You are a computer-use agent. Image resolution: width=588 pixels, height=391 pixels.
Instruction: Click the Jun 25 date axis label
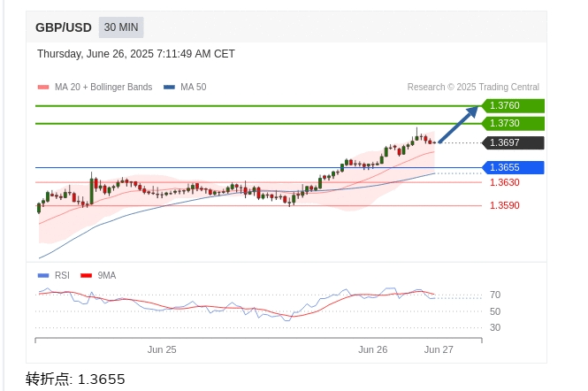coord(162,349)
